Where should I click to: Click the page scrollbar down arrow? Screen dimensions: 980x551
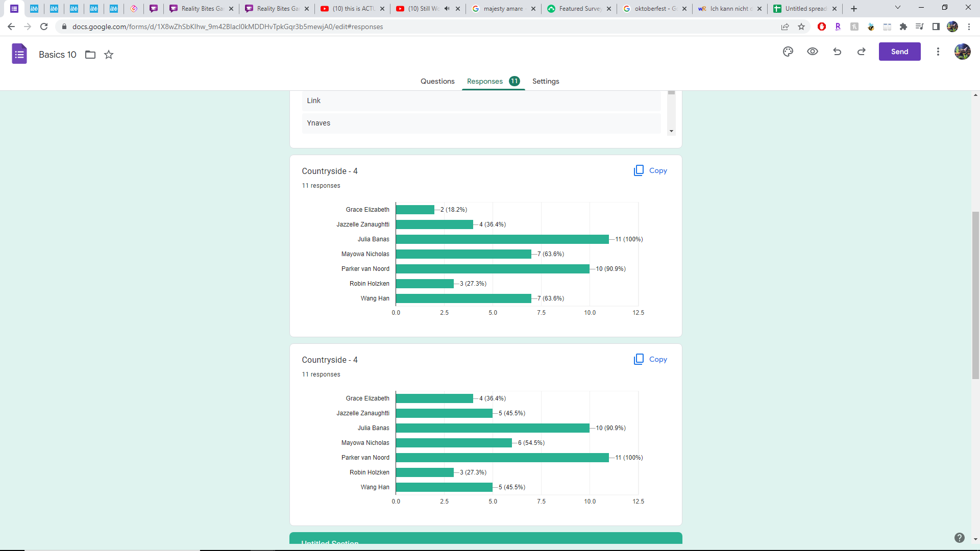click(x=975, y=539)
